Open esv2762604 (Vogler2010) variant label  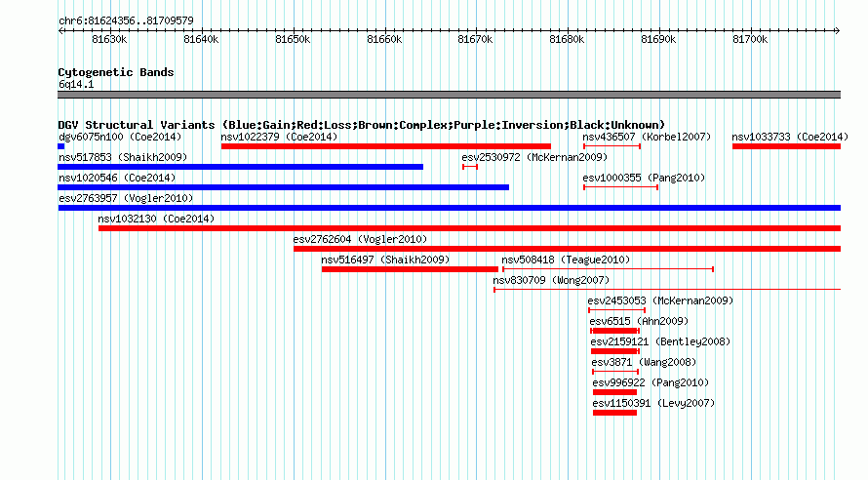(x=361, y=239)
